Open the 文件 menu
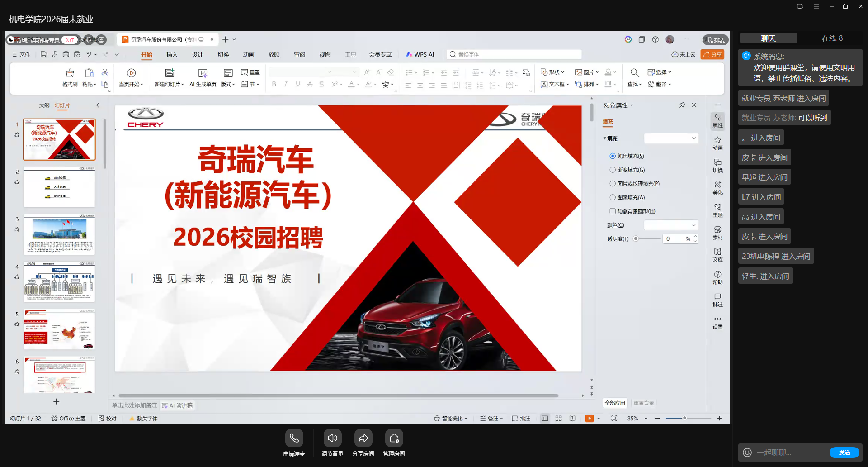 (21, 55)
